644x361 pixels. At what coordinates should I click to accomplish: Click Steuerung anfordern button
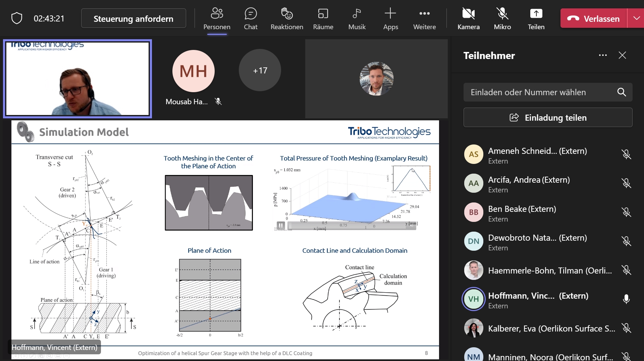point(133,18)
